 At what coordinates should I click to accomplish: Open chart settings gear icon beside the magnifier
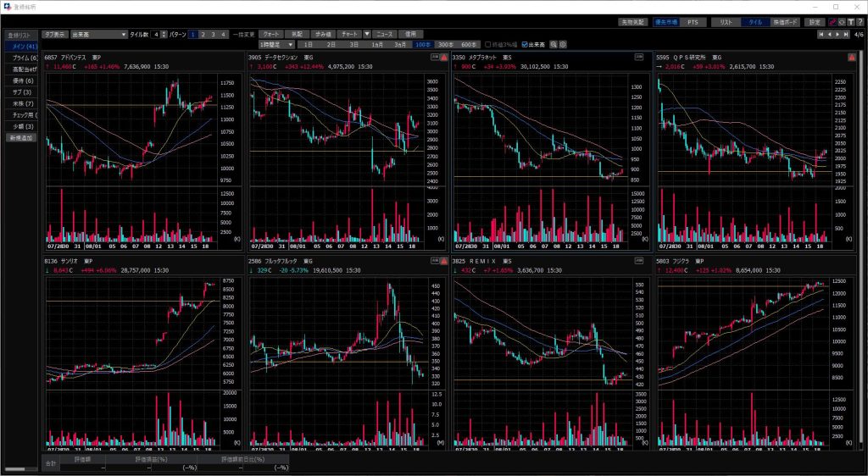(563, 44)
